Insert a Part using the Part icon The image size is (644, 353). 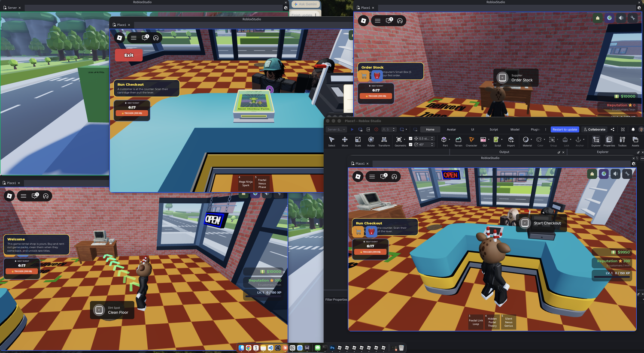[444, 140]
